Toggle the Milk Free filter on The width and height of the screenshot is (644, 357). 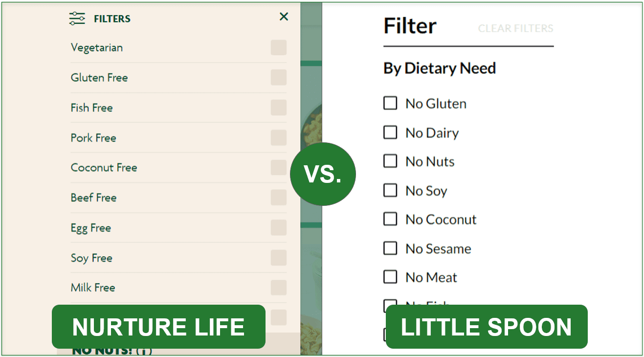coord(278,288)
